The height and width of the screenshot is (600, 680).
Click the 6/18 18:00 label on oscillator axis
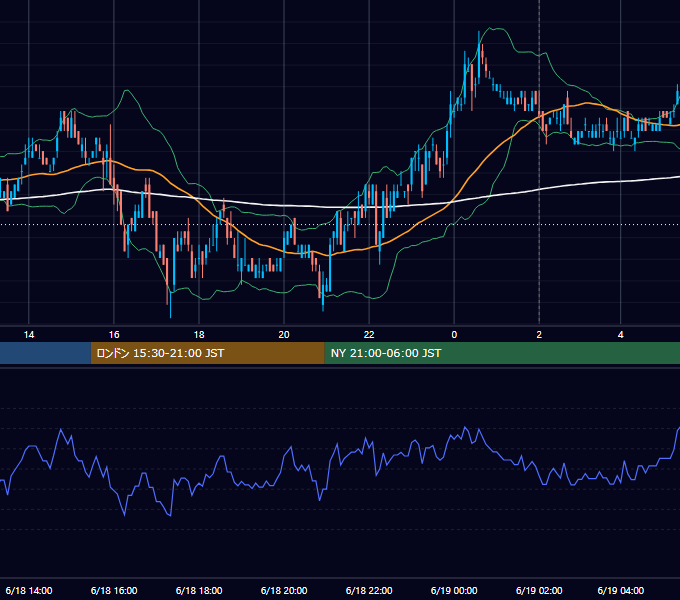pos(199,590)
